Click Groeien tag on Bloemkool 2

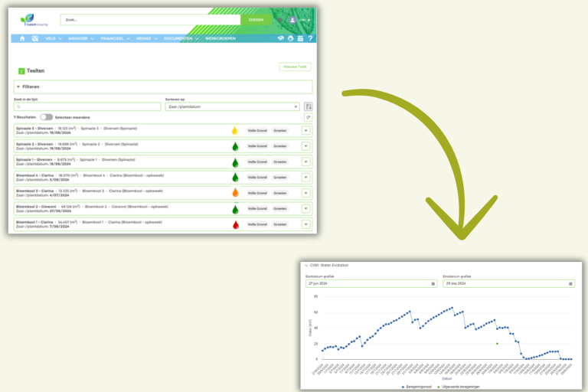[280, 208]
